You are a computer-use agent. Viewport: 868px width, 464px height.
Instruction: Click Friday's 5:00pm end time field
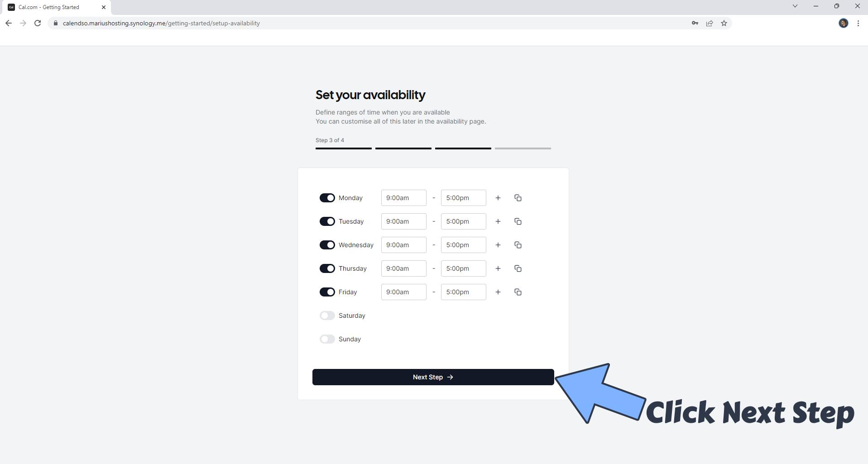(463, 292)
